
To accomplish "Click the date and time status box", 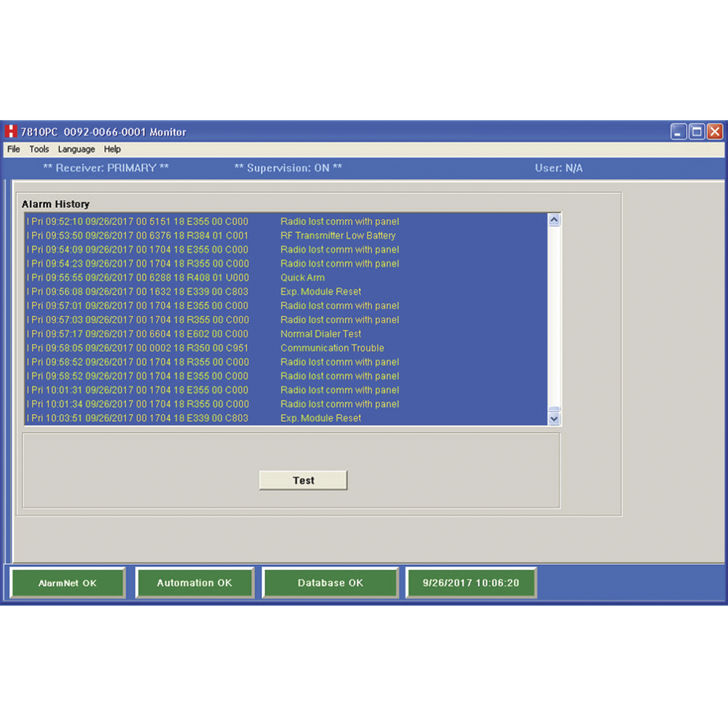I will coord(471,583).
